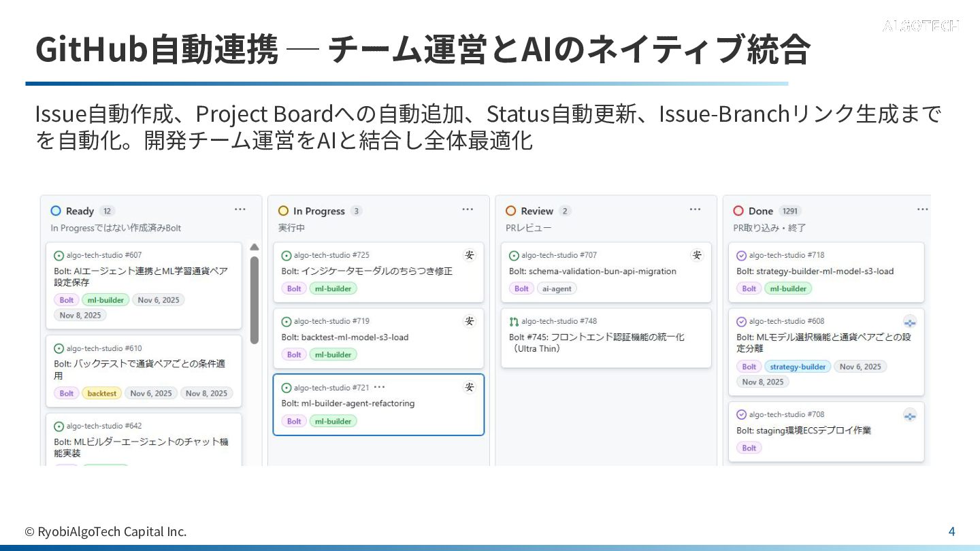Click the In Progress item count 3

pos(357,211)
